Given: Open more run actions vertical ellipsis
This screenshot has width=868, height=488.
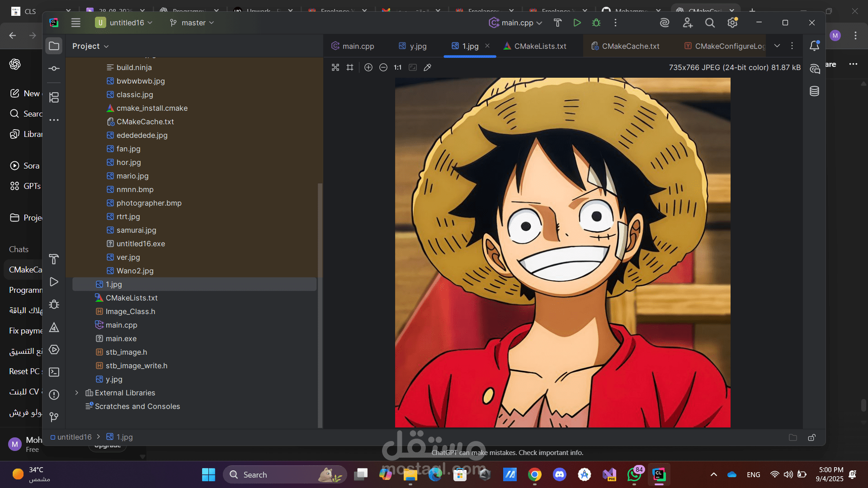Looking at the screenshot, I should 615,23.
